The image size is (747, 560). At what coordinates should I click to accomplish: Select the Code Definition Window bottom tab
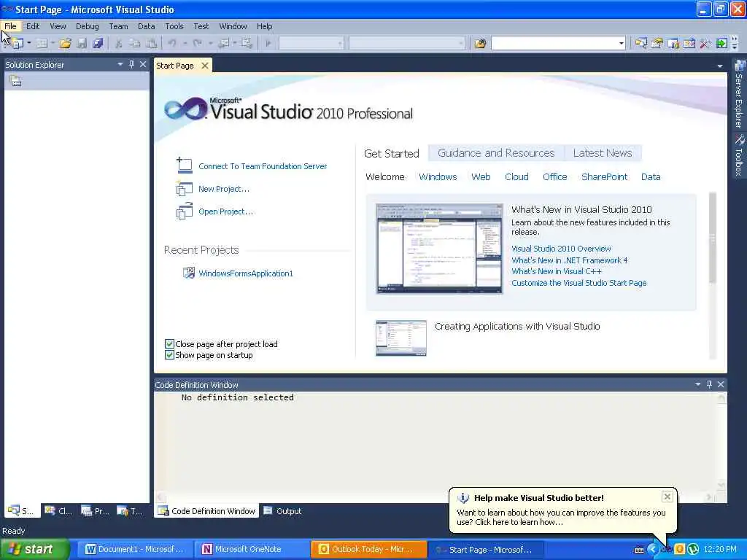(x=206, y=511)
